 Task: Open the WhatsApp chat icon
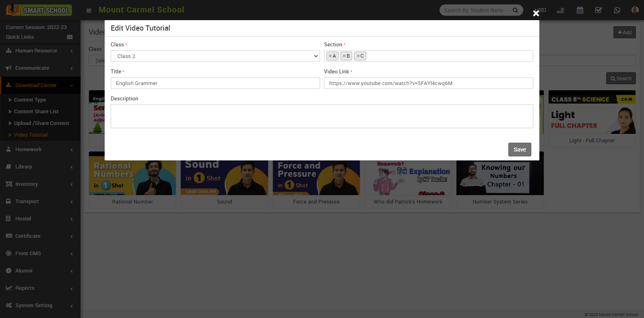617,10
